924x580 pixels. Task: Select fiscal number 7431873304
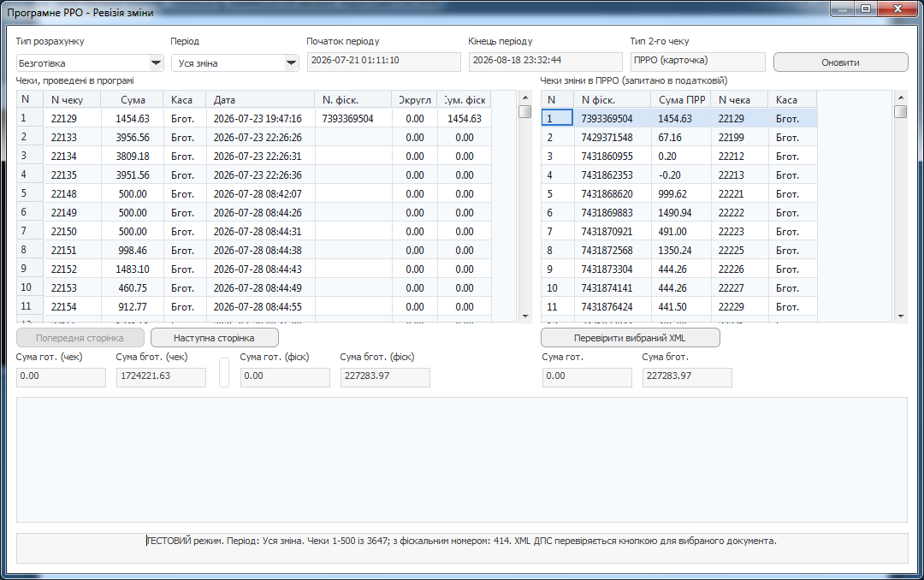click(613, 269)
